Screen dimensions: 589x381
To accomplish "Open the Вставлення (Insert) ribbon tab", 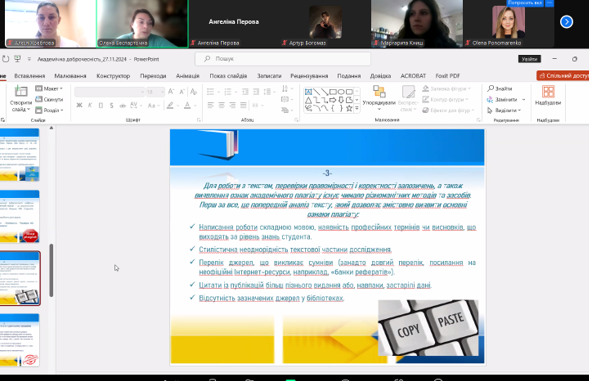I will pos(30,76).
